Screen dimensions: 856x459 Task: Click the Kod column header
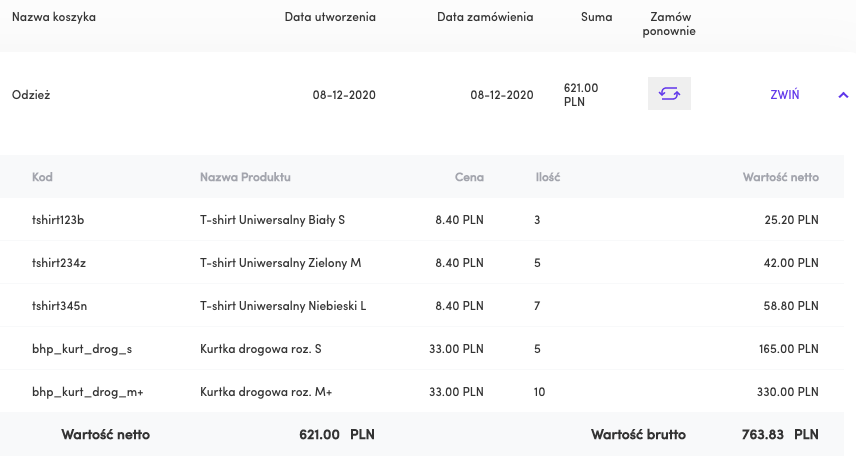tap(42, 177)
